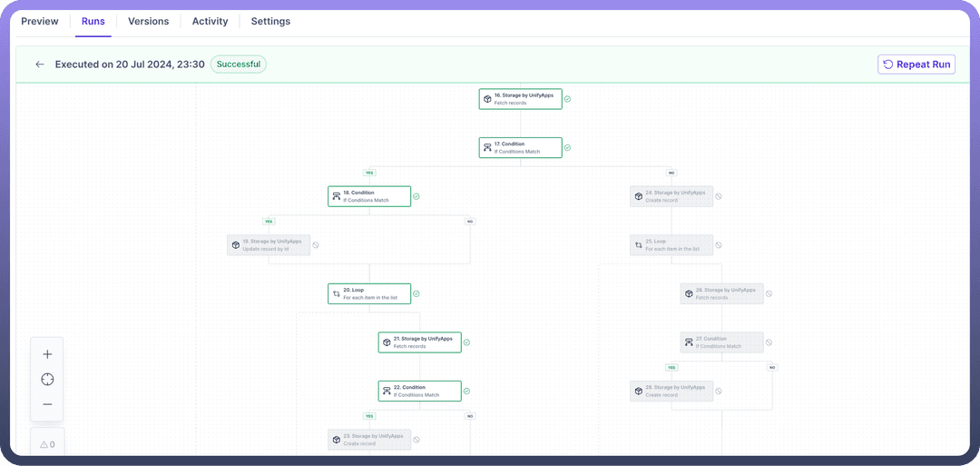This screenshot has height=466, width=980.
Task: Open the Versions tab
Action: (148, 21)
